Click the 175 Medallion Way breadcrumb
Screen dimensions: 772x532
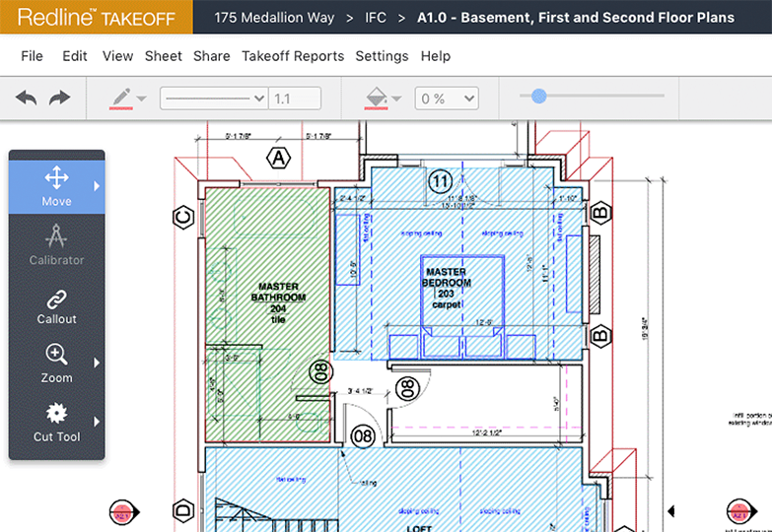270,18
